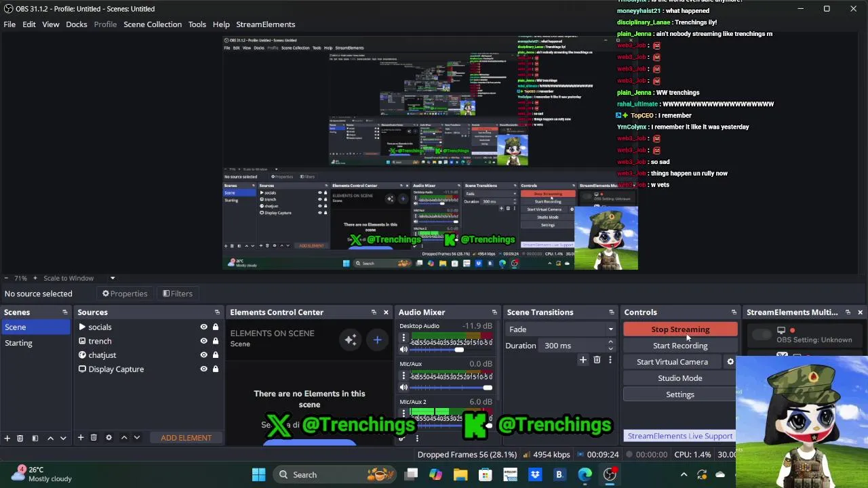The height and width of the screenshot is (488, 868).
Task: Select the Starting scene
Action: 35,343
